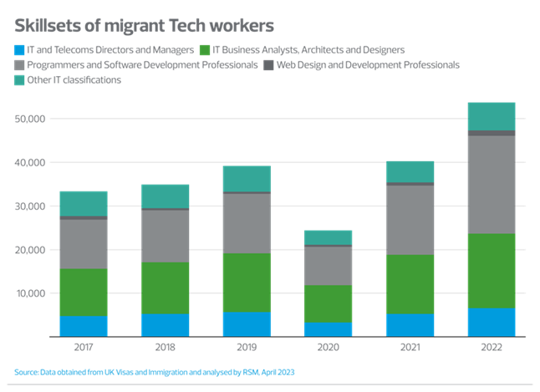Click the chart title 'Skillsets of migrant Tech workers'
The width and height of the screenshot is (540, 392).
143,25
